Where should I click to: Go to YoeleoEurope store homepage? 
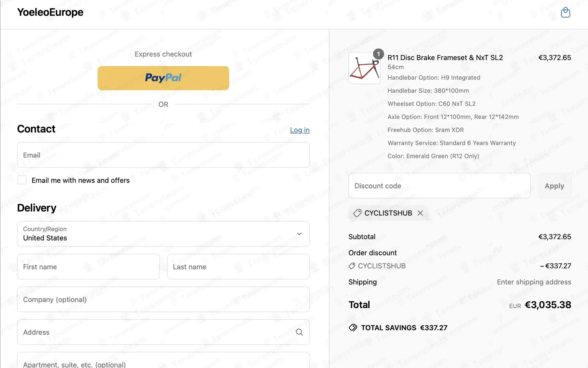pyautogui.click(x=50, y=12)
